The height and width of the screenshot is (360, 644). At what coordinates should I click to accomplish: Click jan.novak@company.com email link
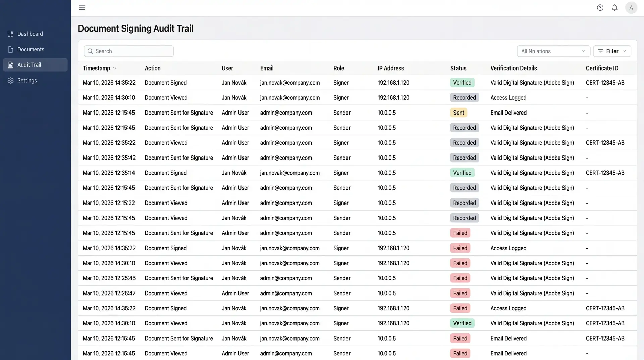click(x=289, y=82)
